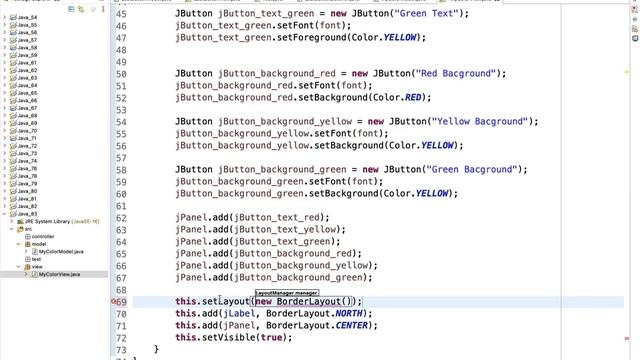Viewport: 640px width, 360px height.
Task: Select the Java_66 project label
Action: tap(27, 100)
